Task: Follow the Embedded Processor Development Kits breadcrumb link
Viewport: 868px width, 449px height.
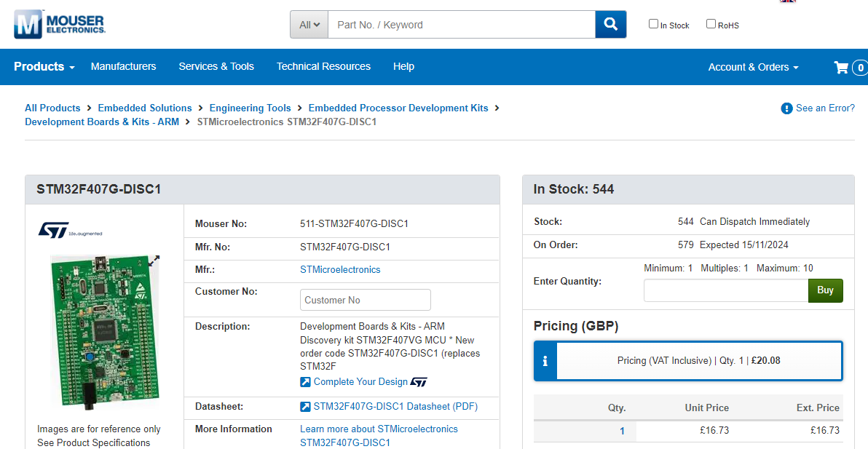Action: pos(398,108)
